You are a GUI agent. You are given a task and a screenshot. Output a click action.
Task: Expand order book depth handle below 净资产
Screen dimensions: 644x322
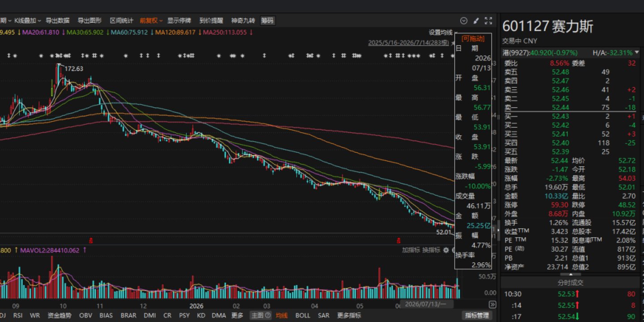[x=571, y=274]
